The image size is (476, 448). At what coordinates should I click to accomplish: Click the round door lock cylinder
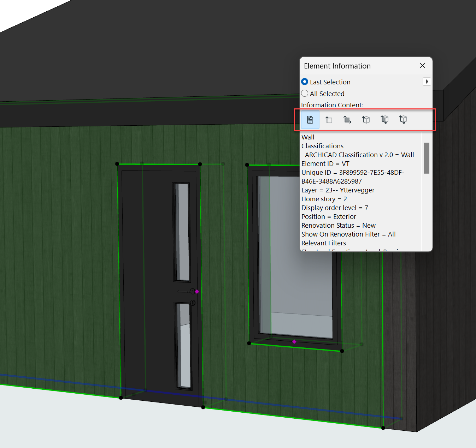coord(193,303)
